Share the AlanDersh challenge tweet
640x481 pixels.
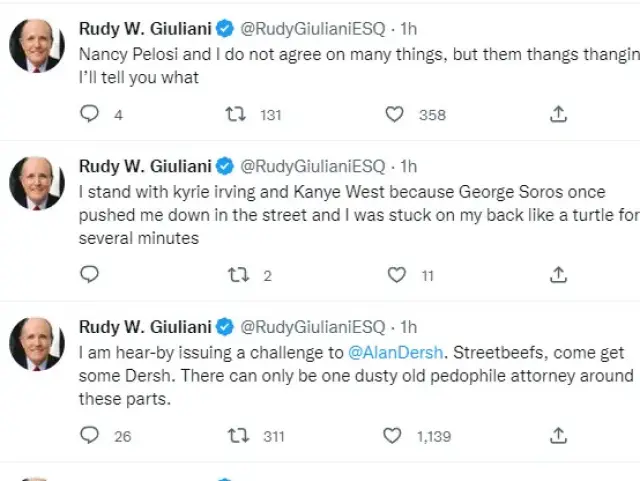click(559, 435)
